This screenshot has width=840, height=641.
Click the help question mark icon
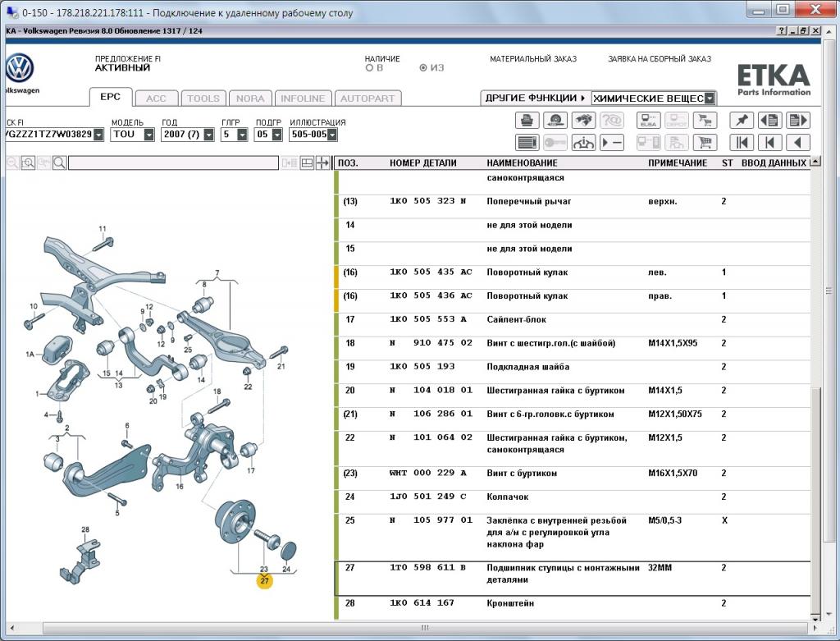pyautogui.click(x=782, y=31)
